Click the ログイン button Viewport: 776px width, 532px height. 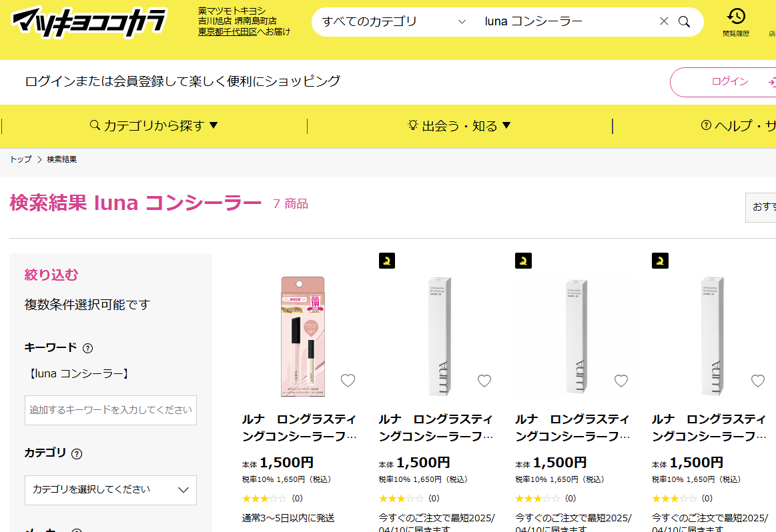point(723,82)
